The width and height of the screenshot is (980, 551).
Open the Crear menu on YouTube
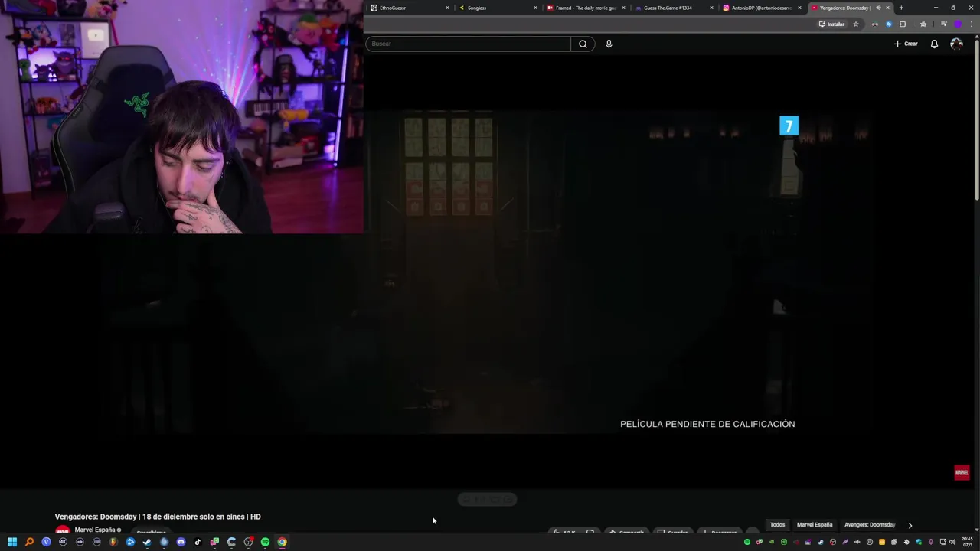906,44
